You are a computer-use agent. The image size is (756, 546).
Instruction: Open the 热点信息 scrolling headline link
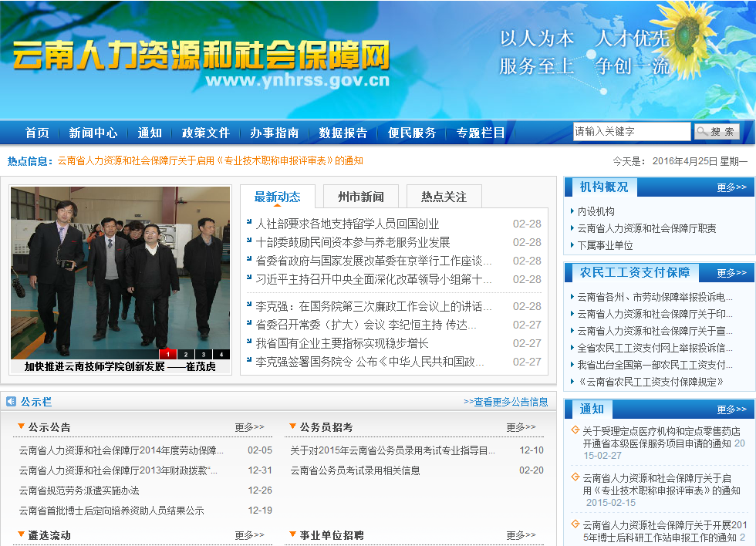point(210,160)
